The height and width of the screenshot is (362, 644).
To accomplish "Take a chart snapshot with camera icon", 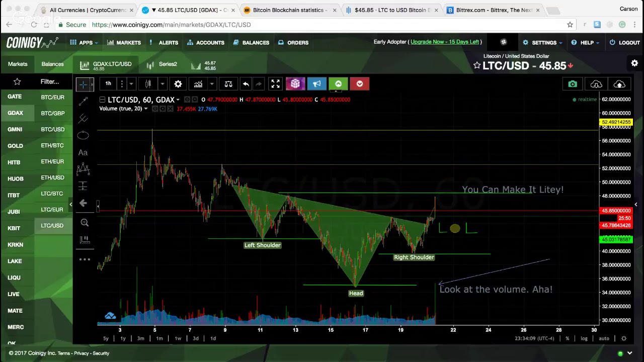I will (x=573, y=84).
